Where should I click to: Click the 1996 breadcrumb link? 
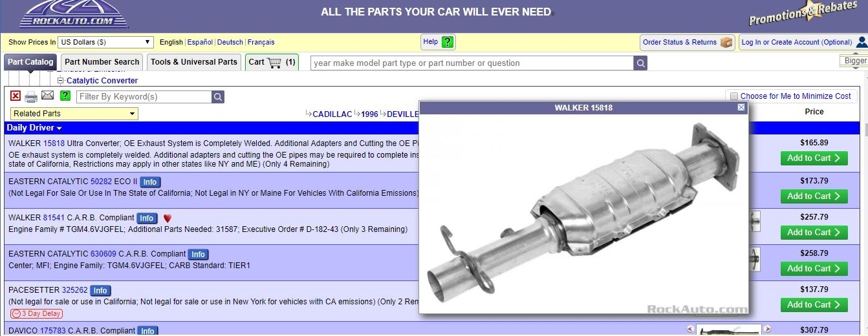point(369,114)
